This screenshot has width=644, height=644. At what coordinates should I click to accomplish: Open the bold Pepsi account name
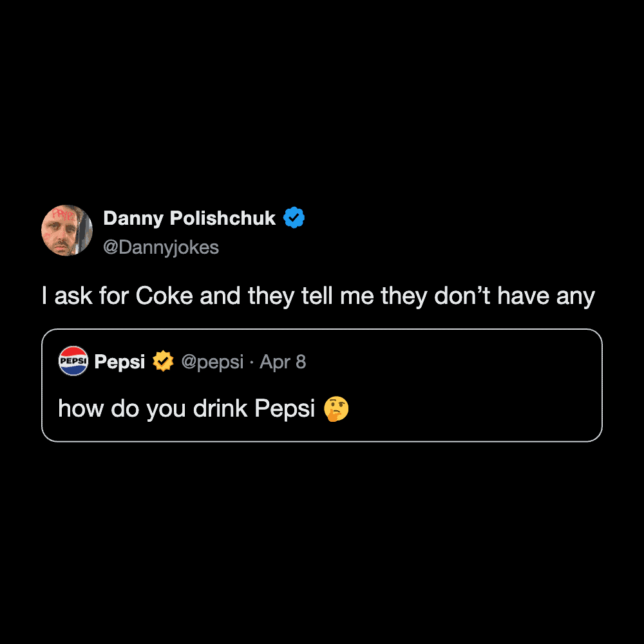tap(120, 362)
